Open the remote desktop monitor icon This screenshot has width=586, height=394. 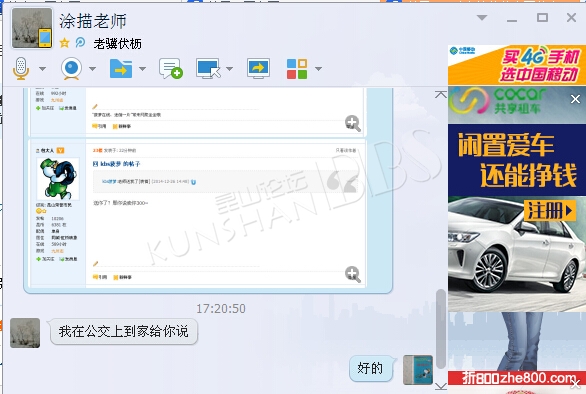[x=208, y=68]
